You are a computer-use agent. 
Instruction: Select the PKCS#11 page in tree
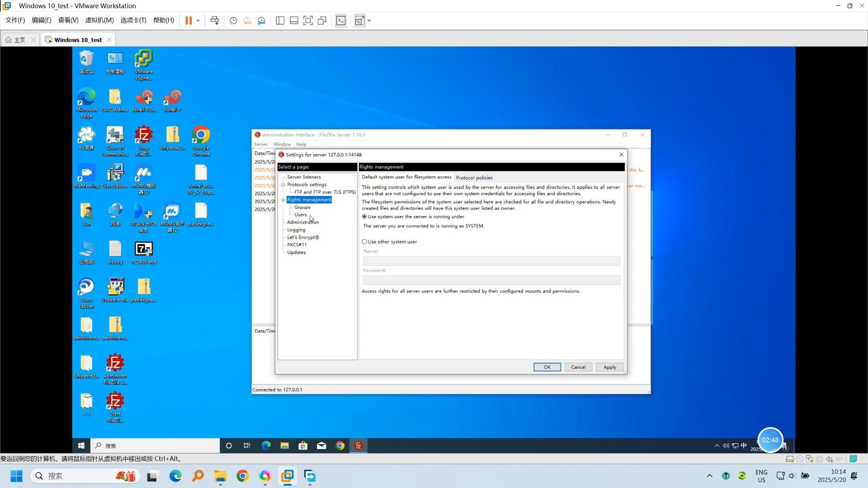(x=297, y=245)
